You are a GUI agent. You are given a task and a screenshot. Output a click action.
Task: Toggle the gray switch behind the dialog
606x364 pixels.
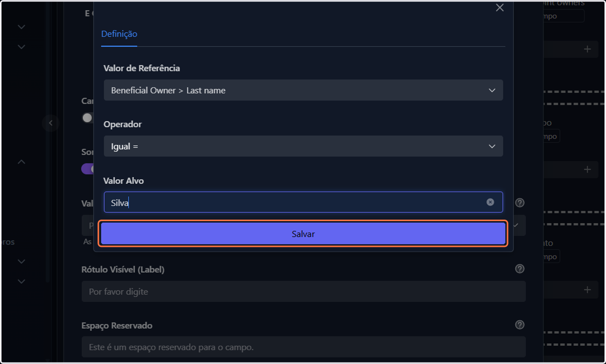click(x=88, y=118)
